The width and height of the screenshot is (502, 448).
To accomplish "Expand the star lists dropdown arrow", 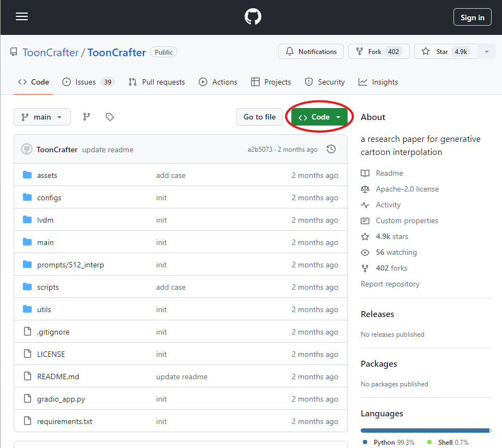I will pyautogui.click(x=487, y=51).
